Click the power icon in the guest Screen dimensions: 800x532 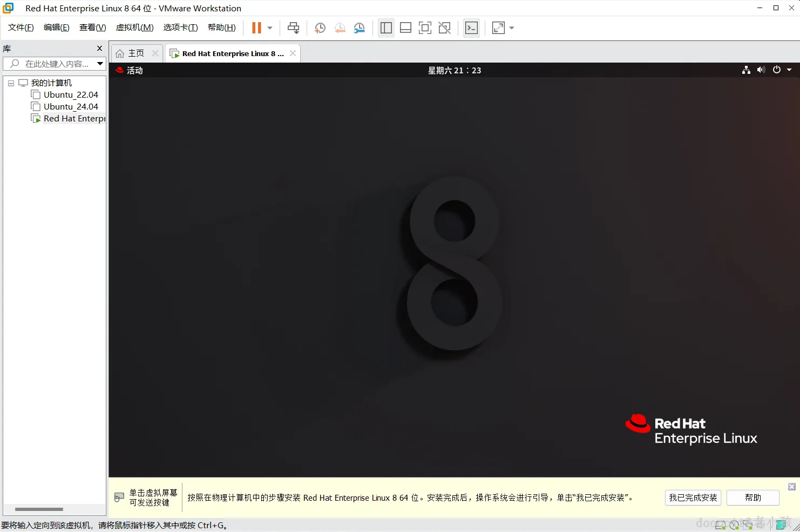click(x=776, y=70)
